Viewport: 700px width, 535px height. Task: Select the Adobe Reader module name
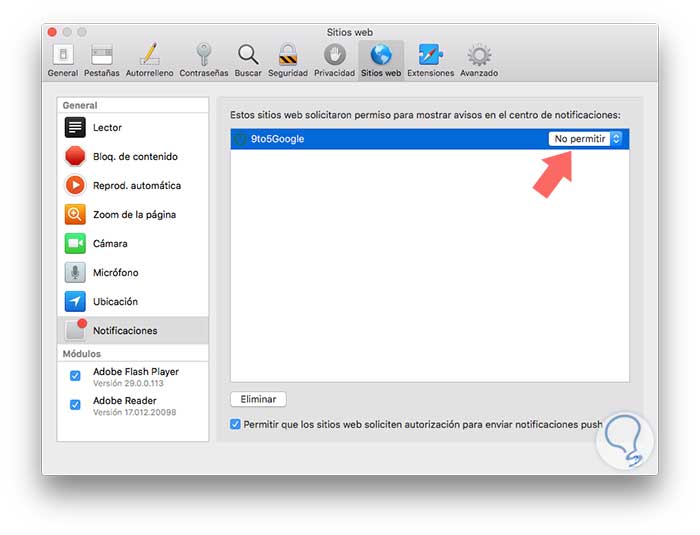pyautogui.click(x=125, y=401)
